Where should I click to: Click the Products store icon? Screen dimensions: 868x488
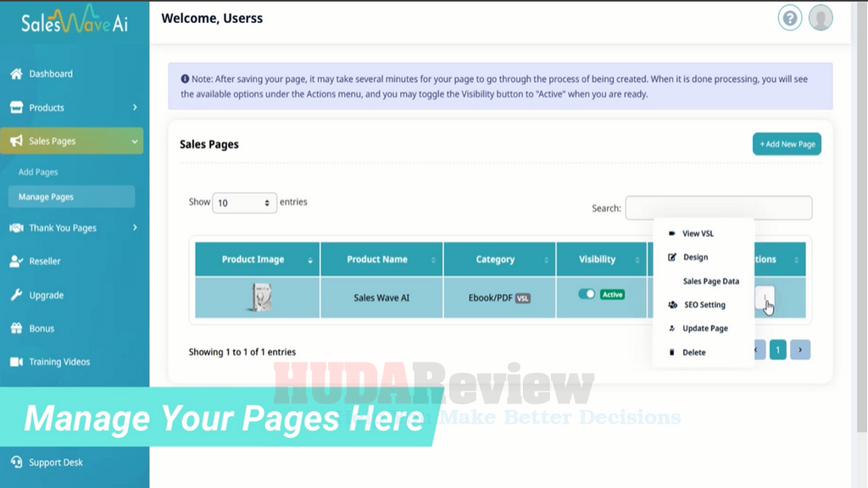click(x=17, y=108)
